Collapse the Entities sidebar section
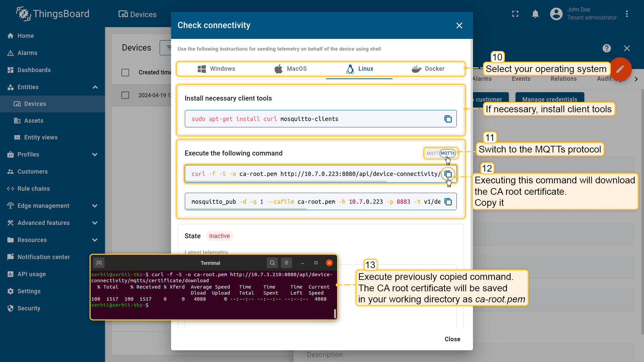Image resolution: width=644 pixels, height=362 pixels. pos(95,87)
